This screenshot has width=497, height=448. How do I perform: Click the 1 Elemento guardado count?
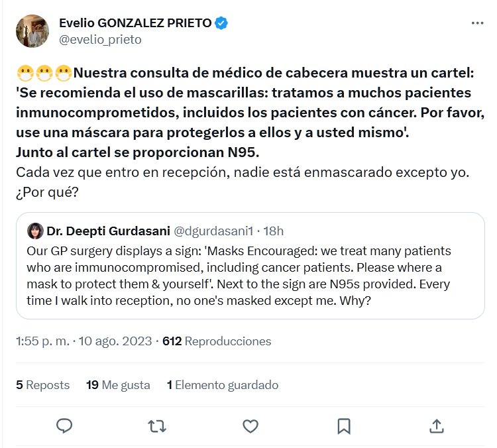click(x=223, y=385)
